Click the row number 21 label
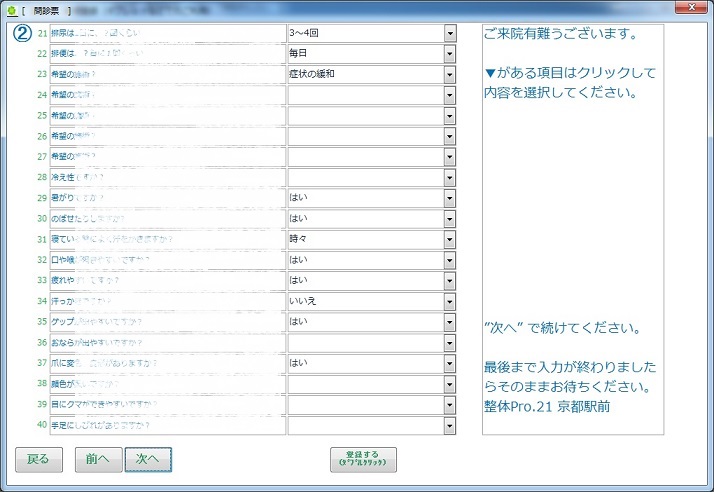The image size is (714, 492). pyautogui.click(x=42, y=33)
